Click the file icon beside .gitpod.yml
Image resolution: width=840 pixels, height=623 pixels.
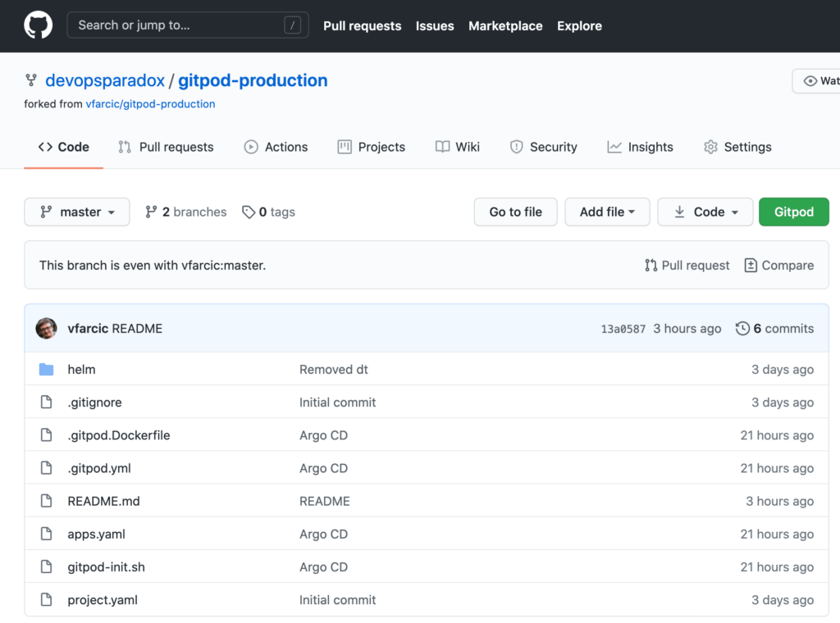47,468
